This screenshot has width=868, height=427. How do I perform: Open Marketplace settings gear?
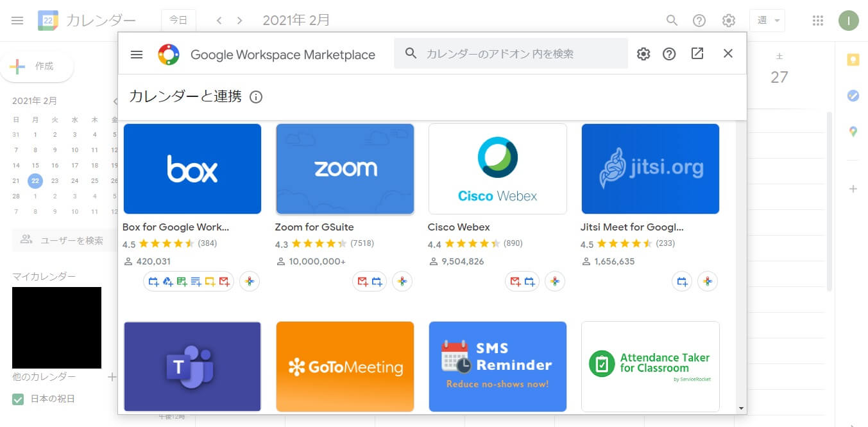643,54
